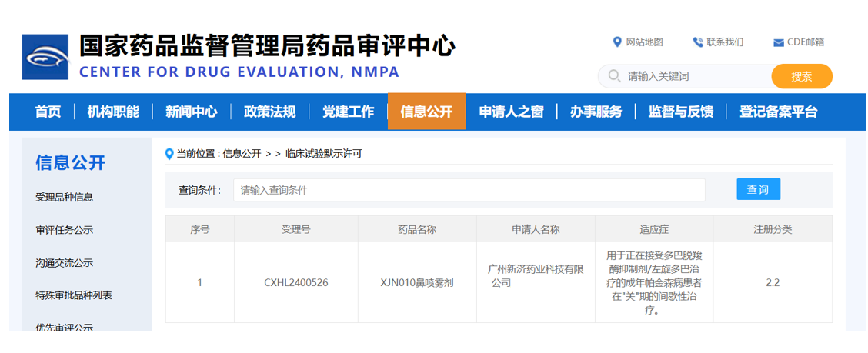This screenshot has width=868, height=353.
Task: Open 政策法规 navigation item
Action: pos(270,112)
